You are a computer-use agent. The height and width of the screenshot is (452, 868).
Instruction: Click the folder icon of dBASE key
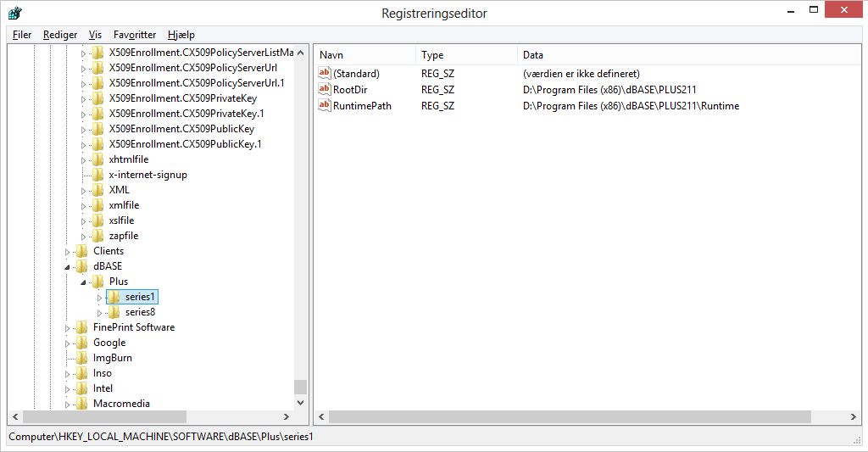tap(81, 266)
